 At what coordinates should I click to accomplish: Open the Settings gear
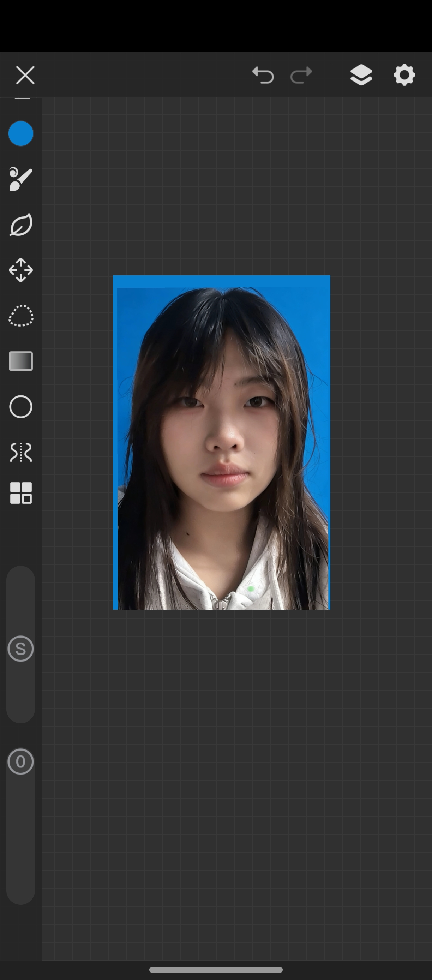[404, 74]
